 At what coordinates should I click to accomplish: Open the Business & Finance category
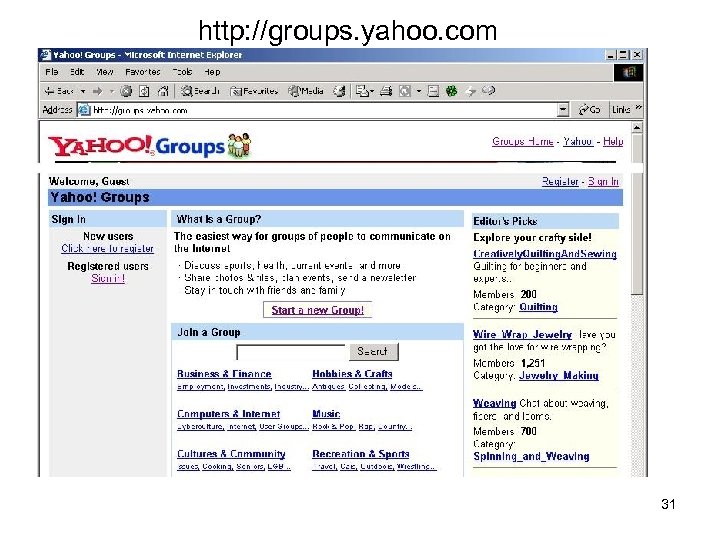point(224,374)
